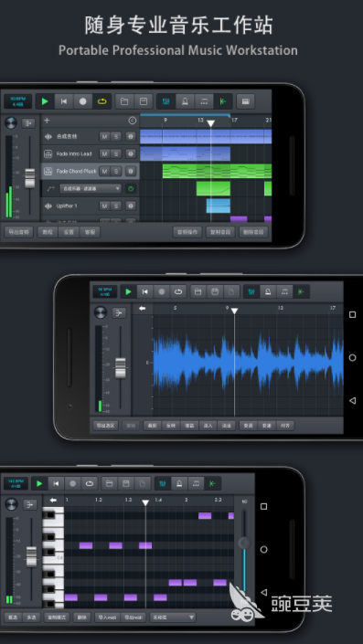Open settings gear for Fade Intro Lead track
The image size is (363, 644).
[131, 153]
